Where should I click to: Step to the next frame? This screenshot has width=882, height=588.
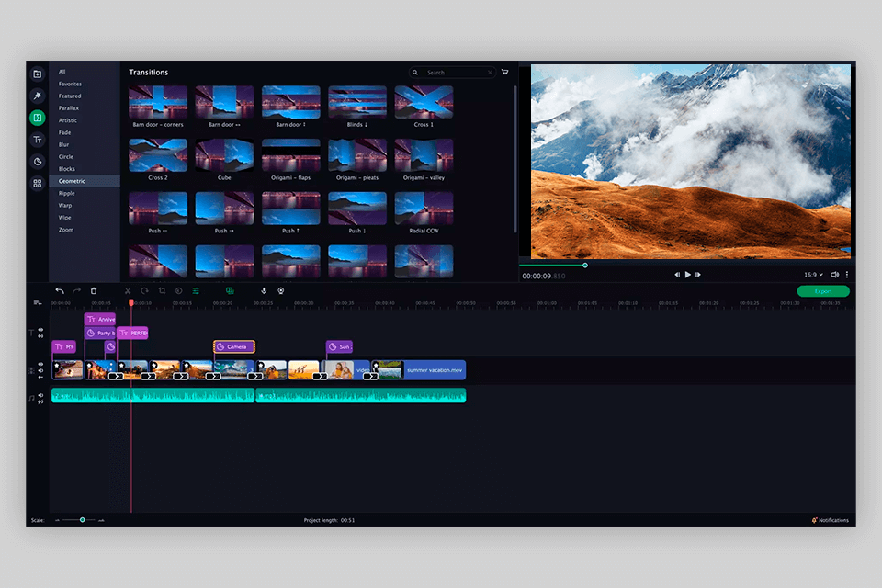click(x=698, y=275)
